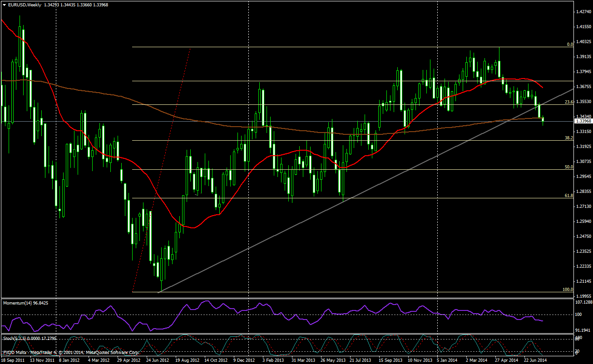Click the Fibonacci 50.0 level label

tap(569, 167)
